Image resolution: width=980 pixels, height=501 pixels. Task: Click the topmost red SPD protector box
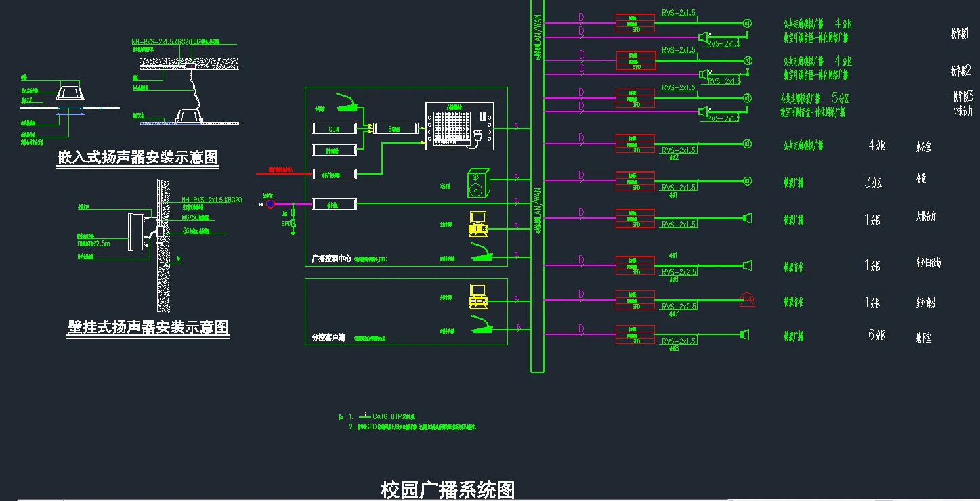(634, 22)
